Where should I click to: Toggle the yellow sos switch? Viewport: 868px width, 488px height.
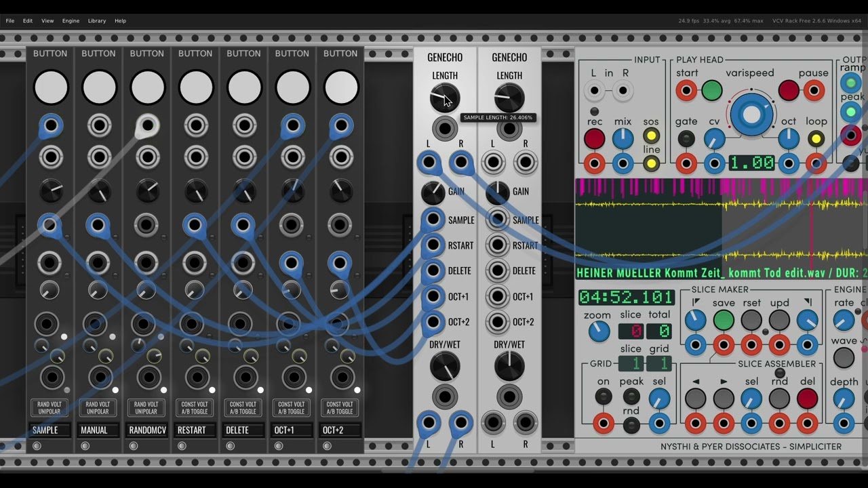[651, 136]
